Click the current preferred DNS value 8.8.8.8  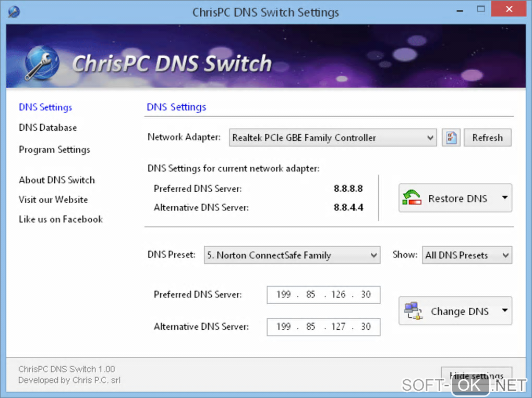pos(348,189)
